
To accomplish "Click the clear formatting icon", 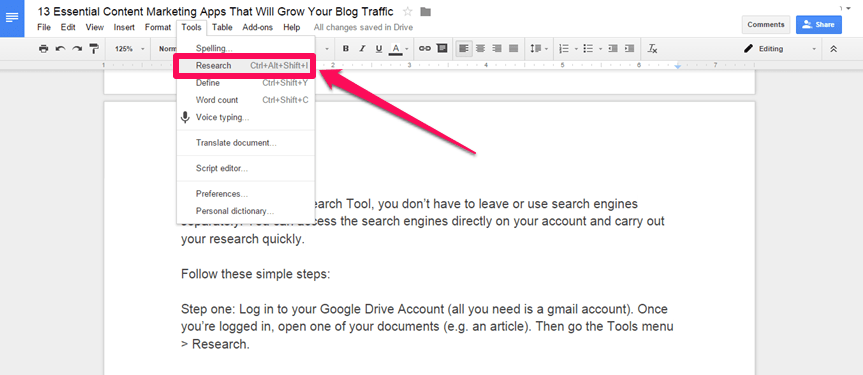I will tap(652, 48).
